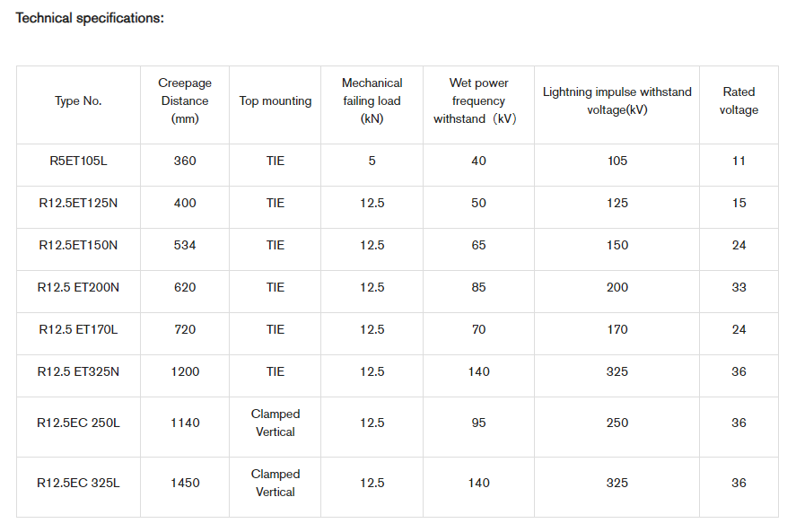796x532 pixels.
Task: Select the 534 creepage distance cell
Action: [185, 245]
